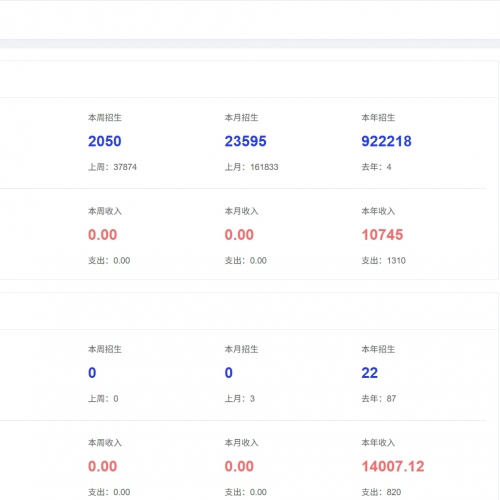Click the 本年招生 label above 922218
Viewport: 500px width, 500px height.
(378, 117)
